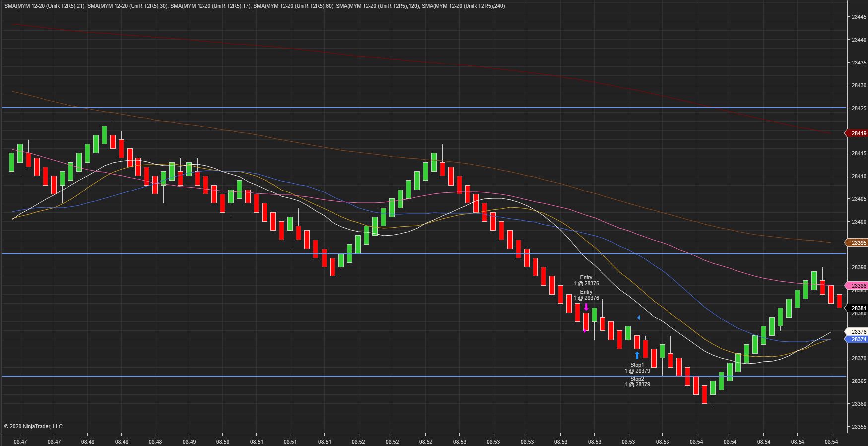Click the NinjaTrader, LLC copyright text

33,426
